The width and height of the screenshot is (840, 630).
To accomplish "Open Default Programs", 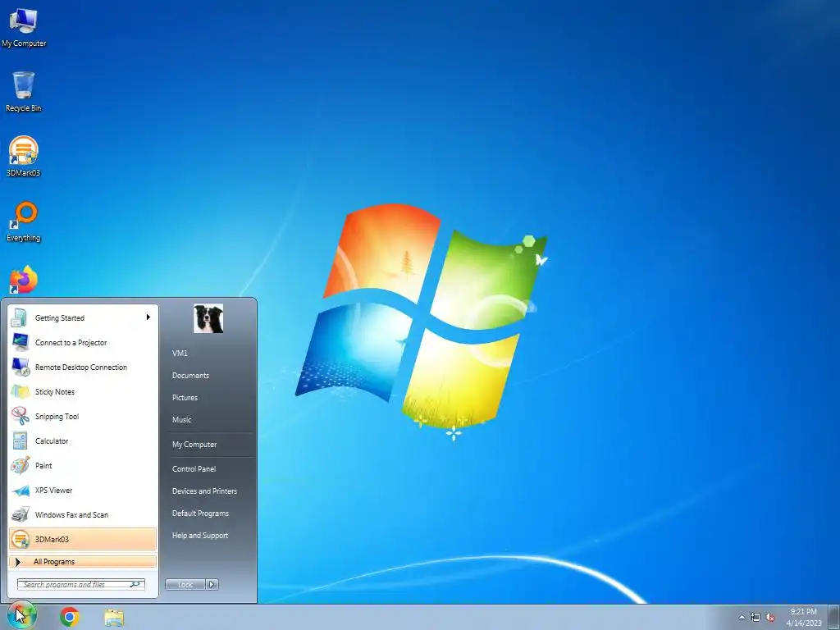I will coord(200,514).
